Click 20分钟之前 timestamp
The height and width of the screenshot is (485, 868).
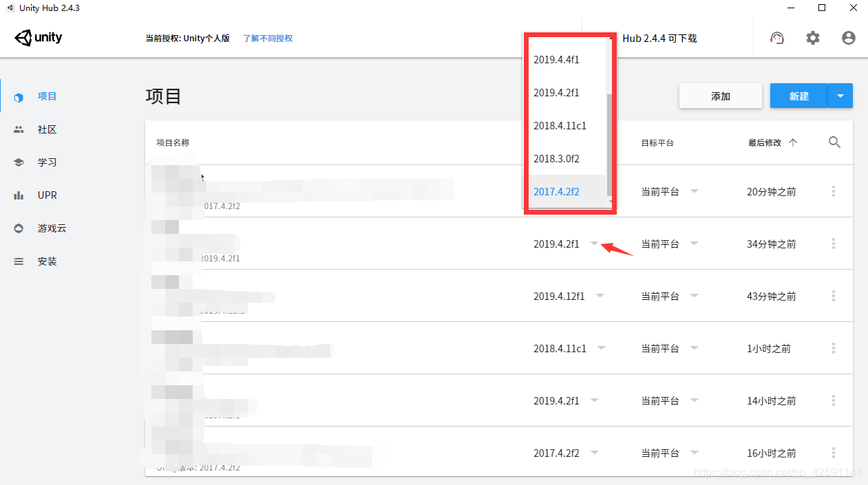[771, 192]
